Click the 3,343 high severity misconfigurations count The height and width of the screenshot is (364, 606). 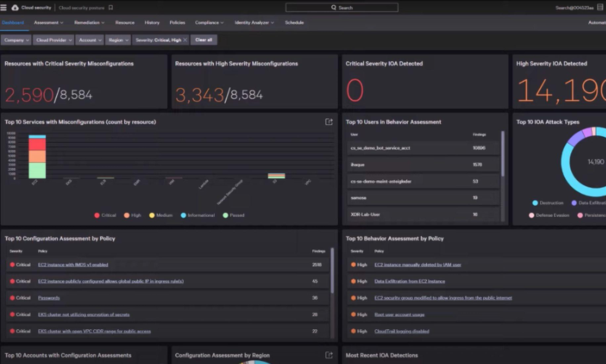point(199,95)
